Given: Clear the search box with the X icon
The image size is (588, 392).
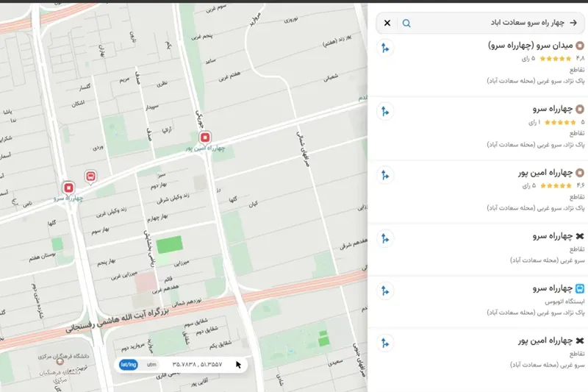Looking at the screenshot, I should (x=387, y=23).
